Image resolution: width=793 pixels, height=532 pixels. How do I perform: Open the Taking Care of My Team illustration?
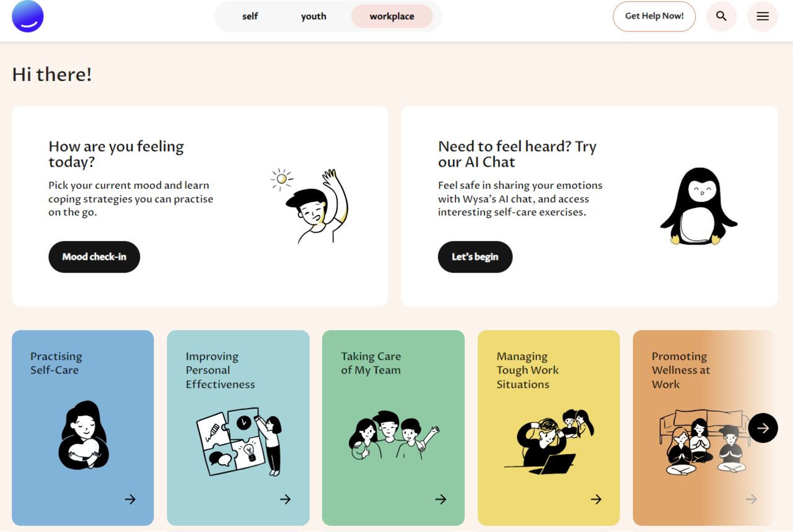click(x=393, y=436)
